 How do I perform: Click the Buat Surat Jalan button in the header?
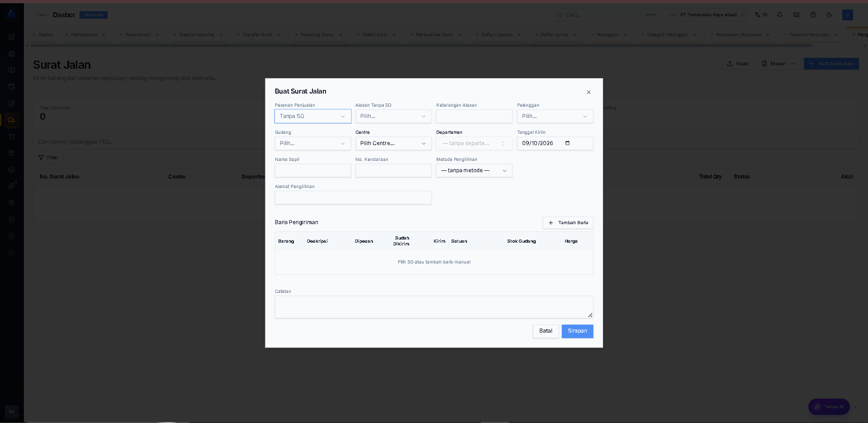[x=831, y=64]
